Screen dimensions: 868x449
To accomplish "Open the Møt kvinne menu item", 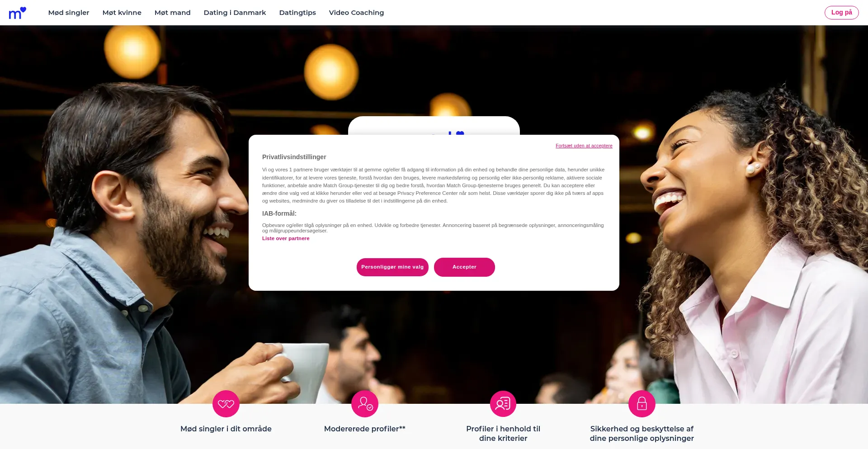I will (122, 13).
